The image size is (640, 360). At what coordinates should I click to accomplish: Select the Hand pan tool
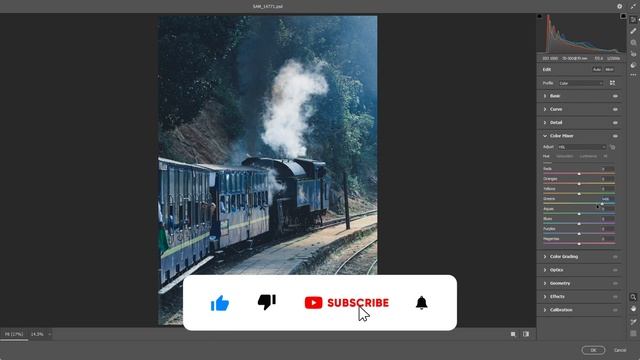633,309
